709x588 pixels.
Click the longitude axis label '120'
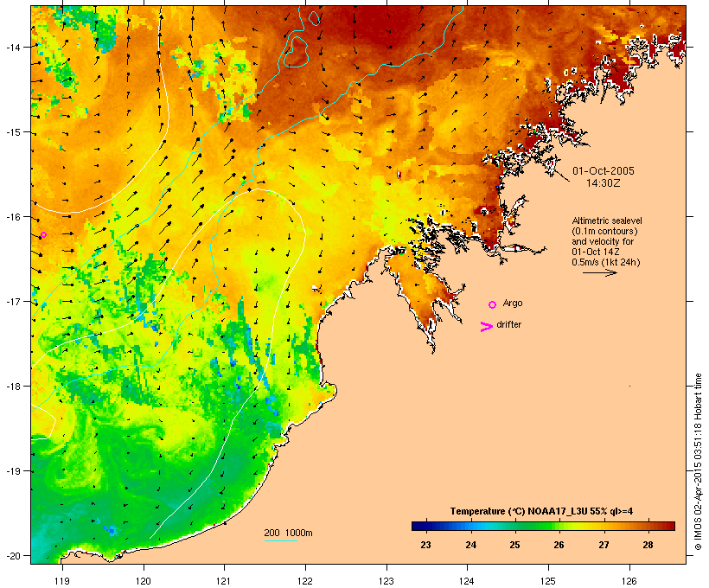pos(144,580)
